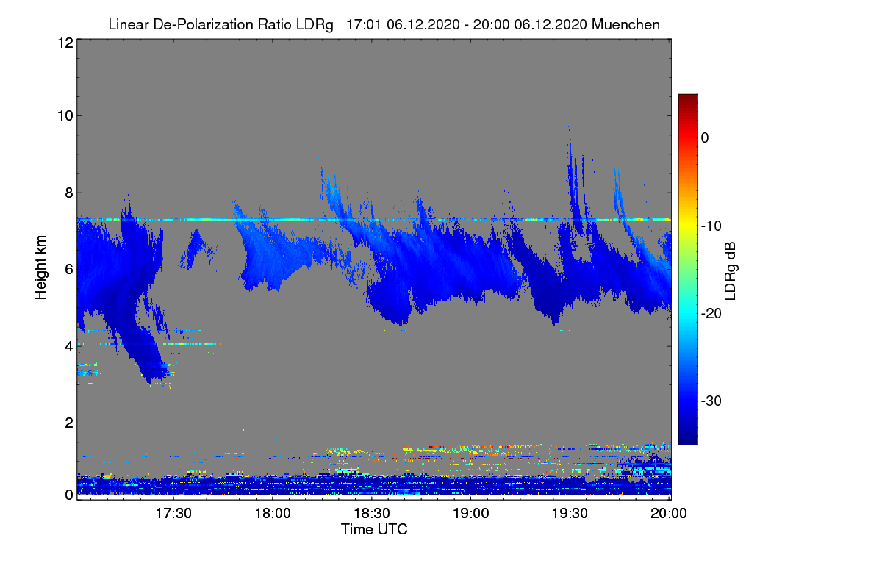The width and height of the screenshot is (882, 588).
Task: Click the 'Muenchen' location in the title
Action: pos(626,24)
